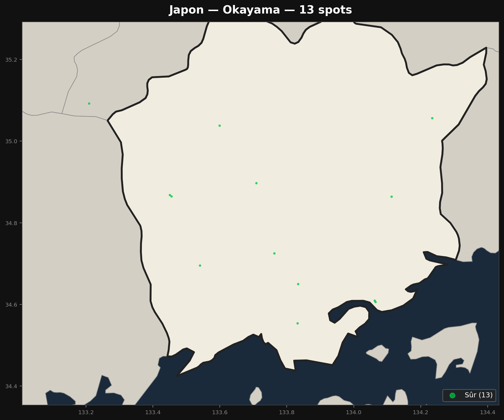Click the title 'Japon — Okayama — 13 spots'
This screenshot has width=504, height=420.
coord(260,10)
